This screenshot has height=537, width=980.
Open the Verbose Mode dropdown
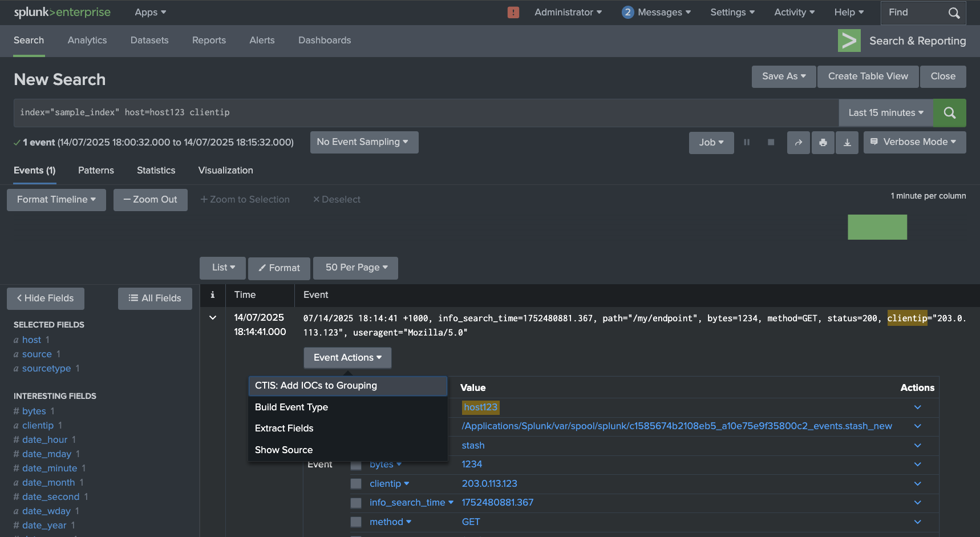pyautogui.click(x=914, y=143)
